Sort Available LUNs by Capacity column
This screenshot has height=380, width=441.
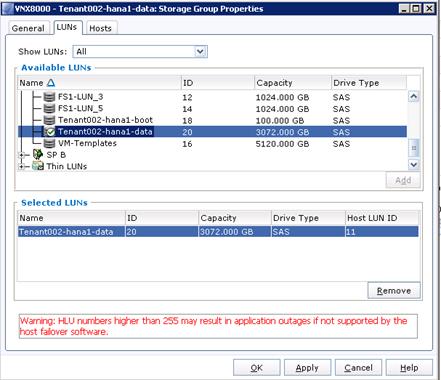293,83
